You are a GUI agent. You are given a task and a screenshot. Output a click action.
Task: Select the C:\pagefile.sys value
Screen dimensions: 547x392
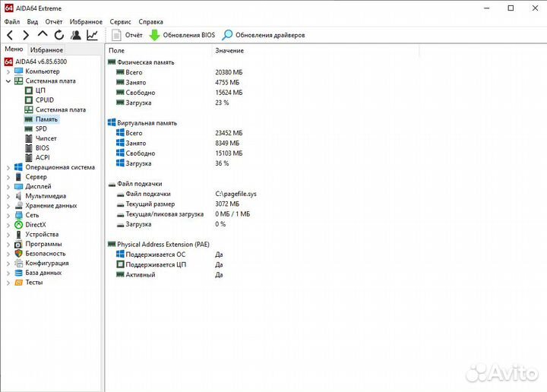point(236,194)
